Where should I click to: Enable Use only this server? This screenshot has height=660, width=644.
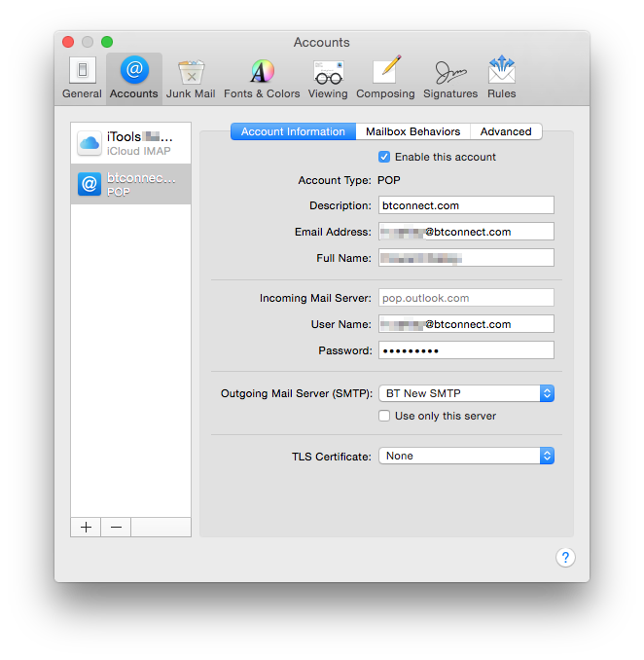coord(384,416)
